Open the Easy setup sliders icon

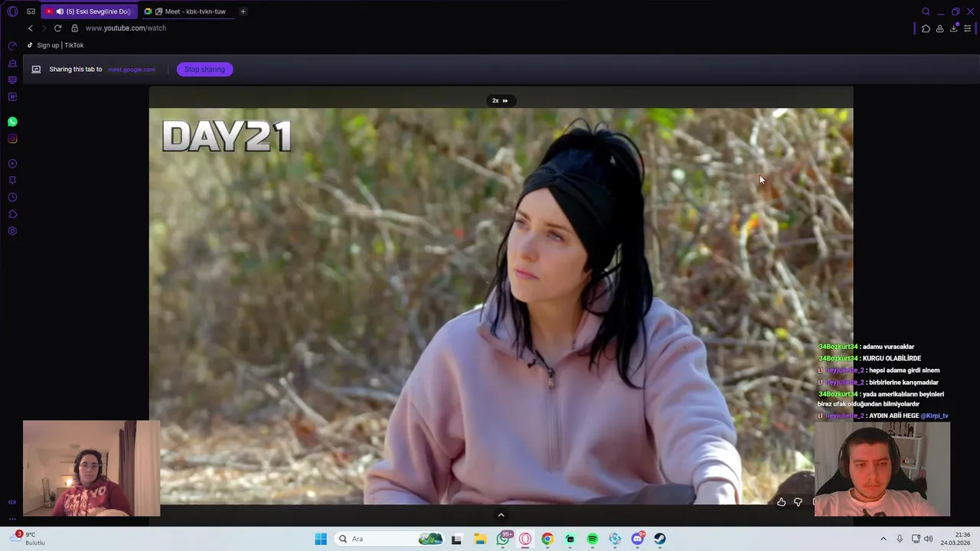[x=968, y=29]
